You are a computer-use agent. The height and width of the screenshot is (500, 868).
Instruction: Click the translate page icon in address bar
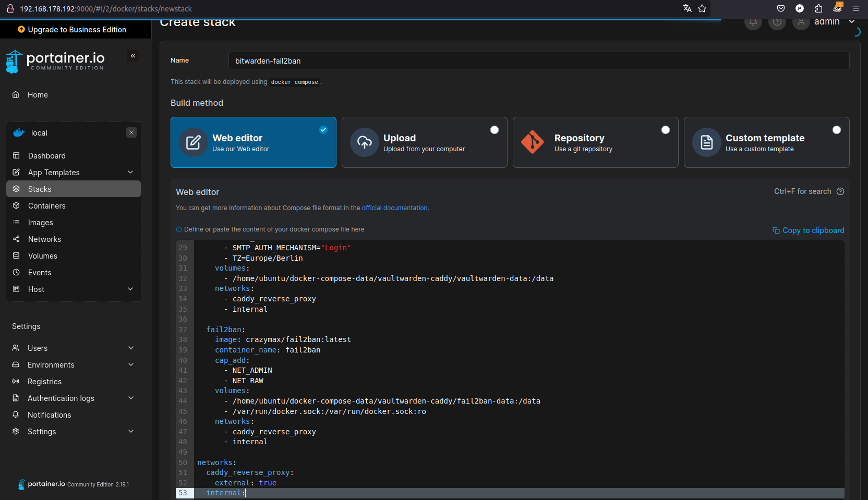tap(687, 8)
